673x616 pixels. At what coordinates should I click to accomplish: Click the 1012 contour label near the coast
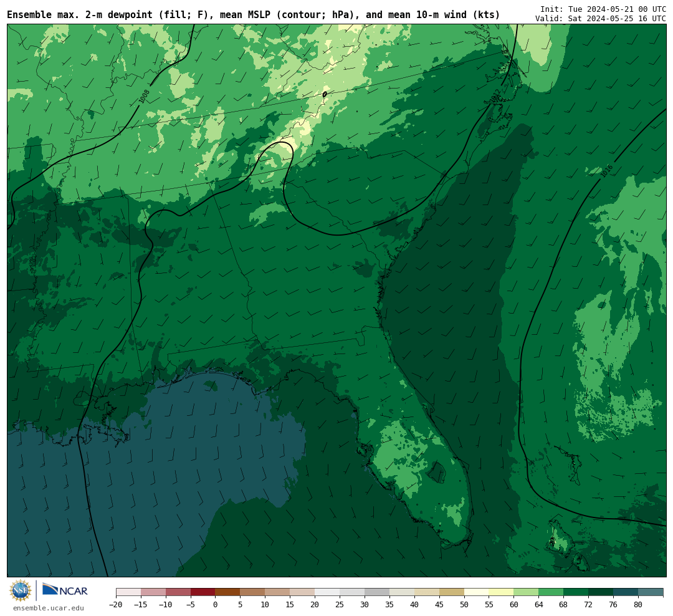click(495, 96)
